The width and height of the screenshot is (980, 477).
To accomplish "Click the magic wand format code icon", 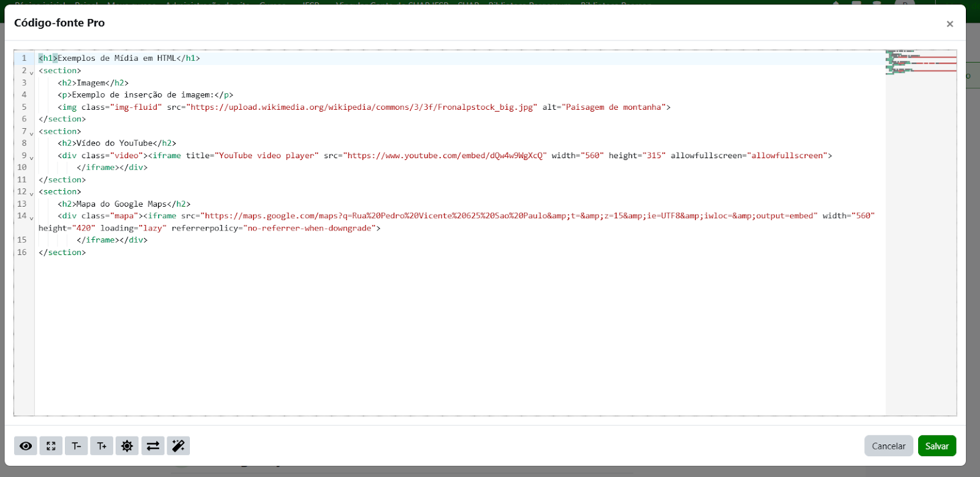I will coord(178,446).
